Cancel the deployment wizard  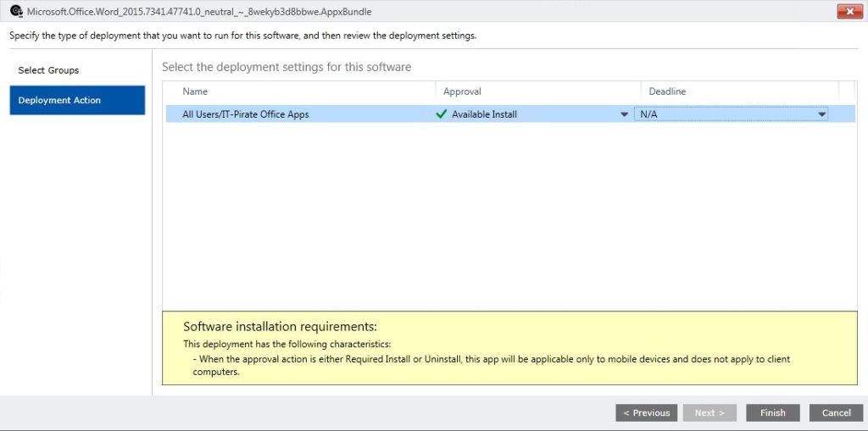(836, 412)
